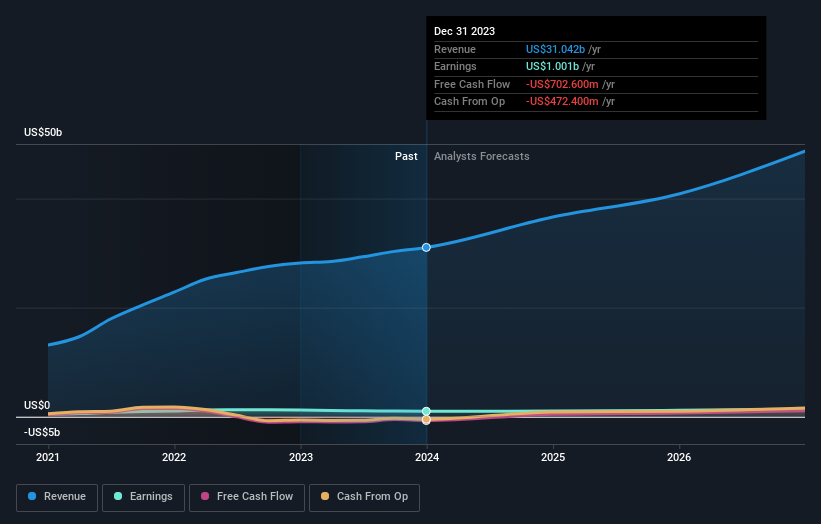Image resolution: width=821 pixels, height=524 pixels.
Task: Click the -US$702.600m free cash flow value
Action: [x=562, y=84]
